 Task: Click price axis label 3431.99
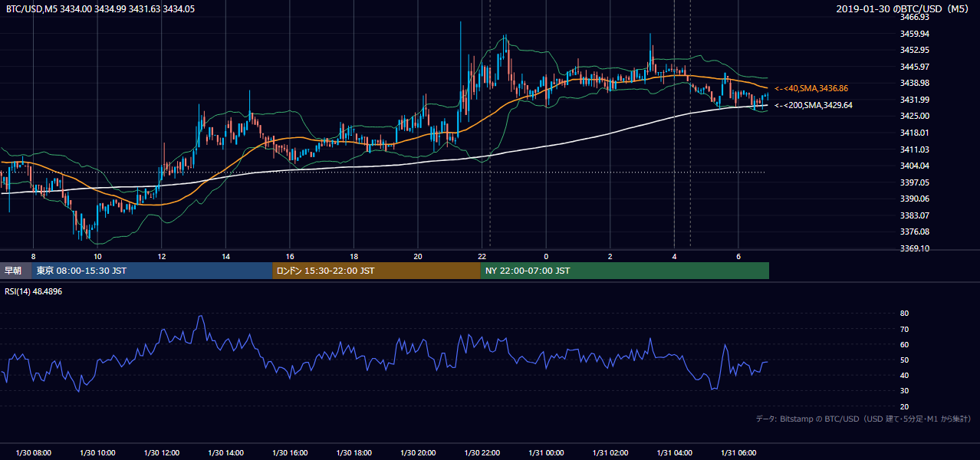[915, 100]
